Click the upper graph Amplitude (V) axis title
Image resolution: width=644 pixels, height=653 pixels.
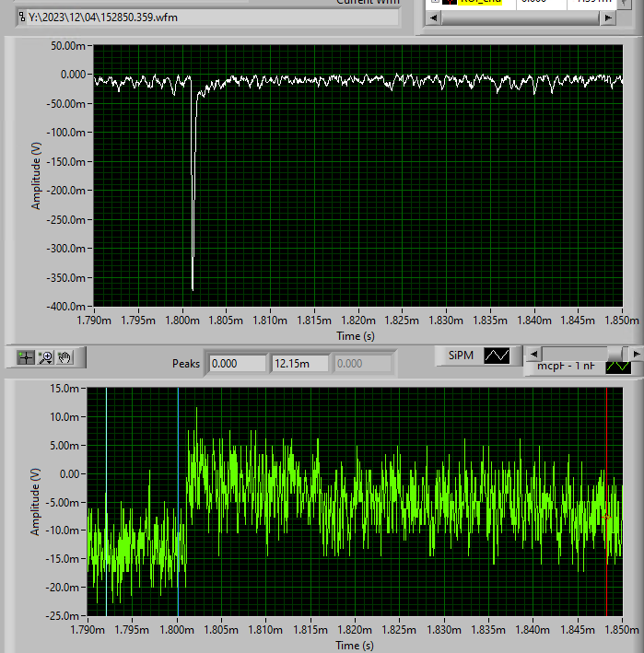(36, 176)
